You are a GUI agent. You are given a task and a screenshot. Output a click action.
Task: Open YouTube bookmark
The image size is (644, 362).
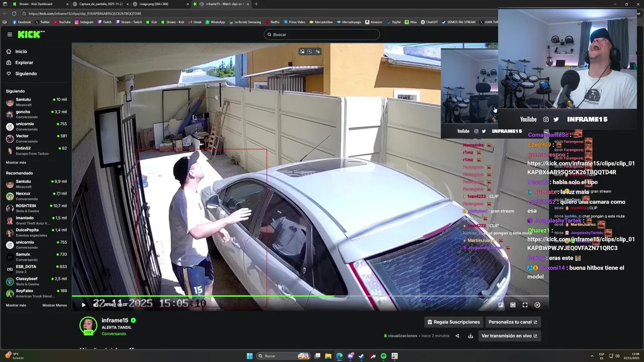pos(62,22)
